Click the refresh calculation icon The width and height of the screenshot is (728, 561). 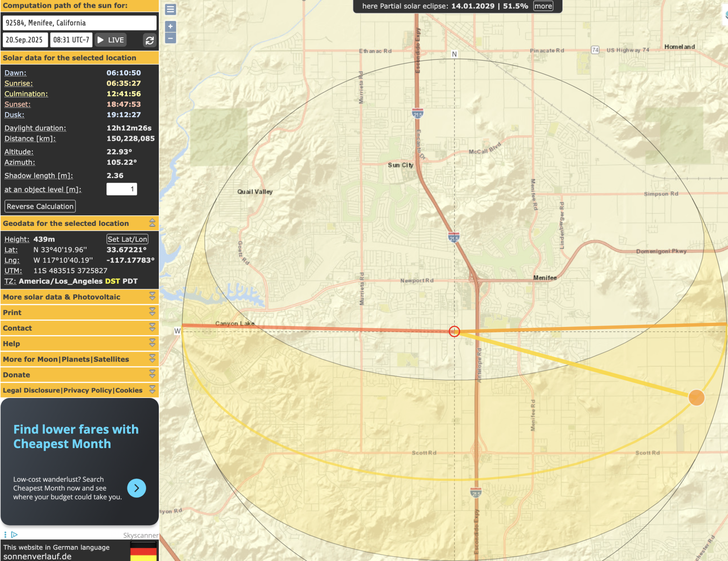[150, 41]
